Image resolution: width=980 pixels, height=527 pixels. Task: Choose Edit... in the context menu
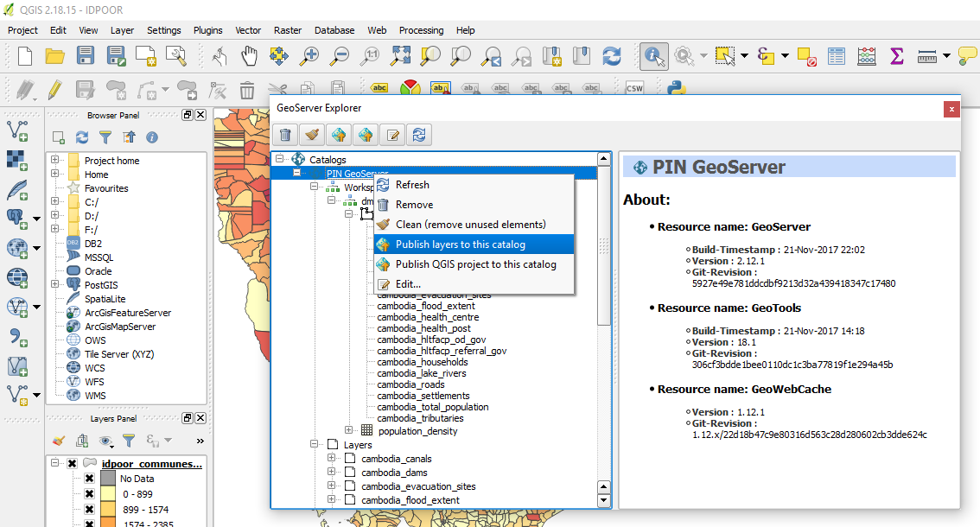[474, 284]
